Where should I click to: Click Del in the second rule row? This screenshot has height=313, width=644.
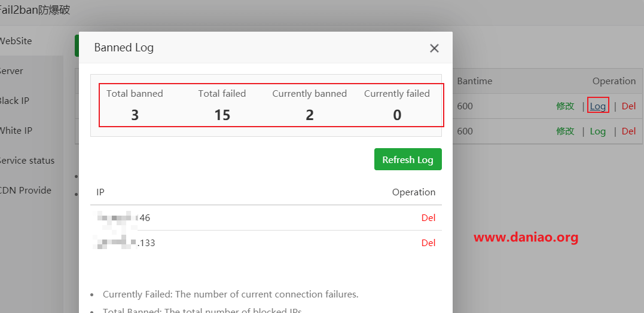(x=628, y=131)
